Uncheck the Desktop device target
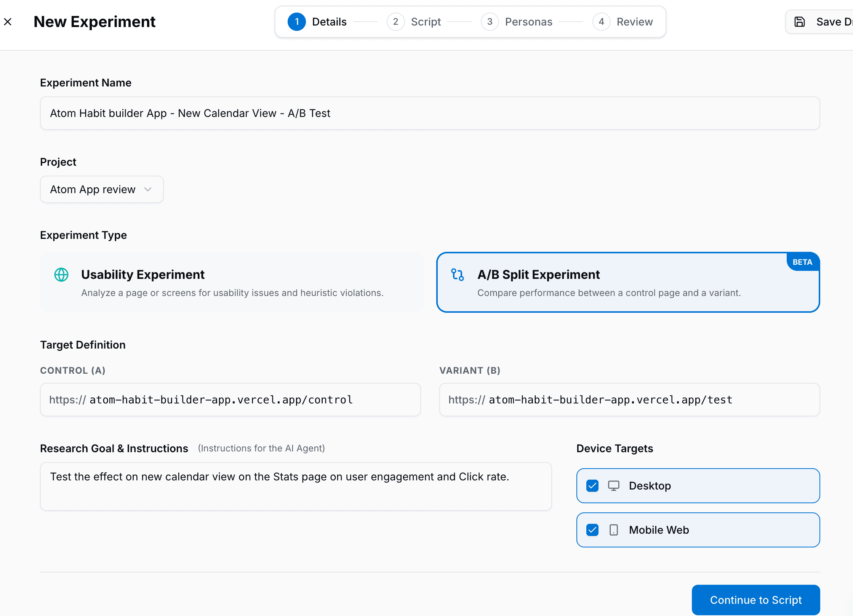 [x=592, y=486]
